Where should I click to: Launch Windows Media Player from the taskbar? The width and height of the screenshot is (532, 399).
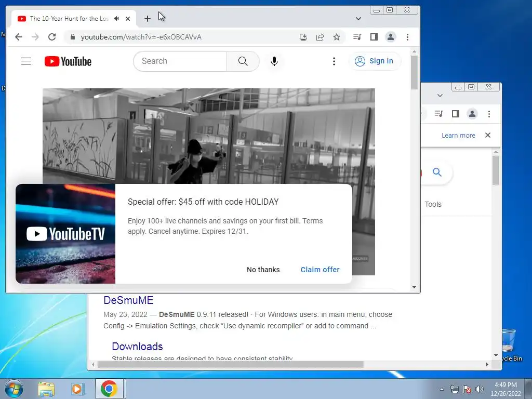[x=77, y=389]
